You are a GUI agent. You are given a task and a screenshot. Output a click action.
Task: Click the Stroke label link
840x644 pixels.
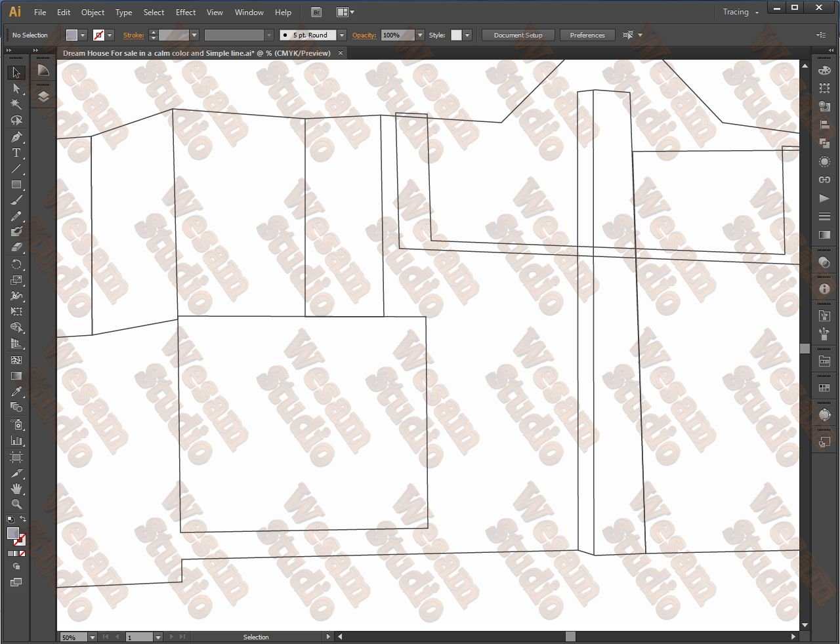coord(133,35)
